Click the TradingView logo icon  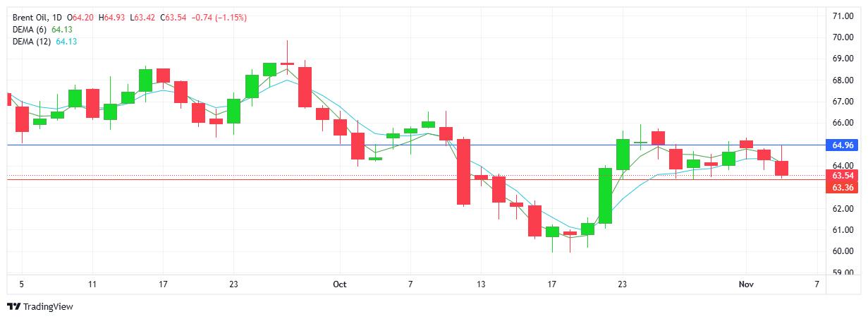pyautogui.click(x=14, y=307)
